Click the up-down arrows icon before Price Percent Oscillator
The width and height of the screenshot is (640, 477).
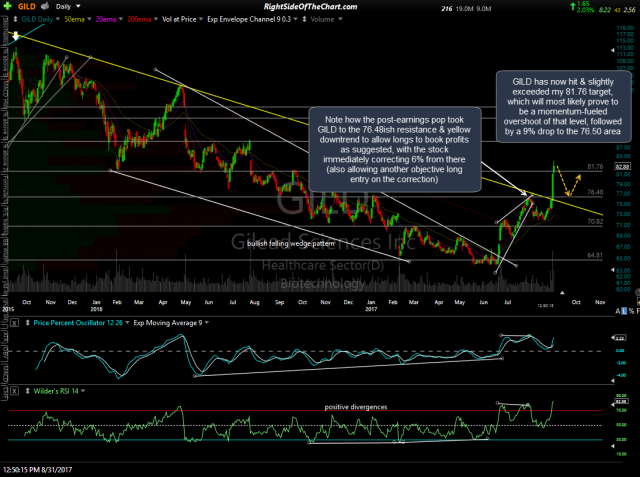pyautogui.click(x=27, y=323)
